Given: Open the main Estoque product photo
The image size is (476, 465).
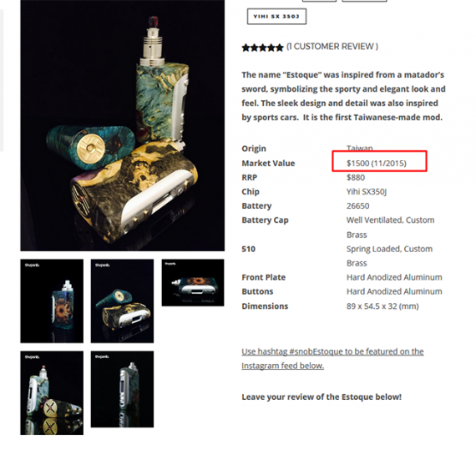Looking at the screenshot, I should (x=122, y=125).
